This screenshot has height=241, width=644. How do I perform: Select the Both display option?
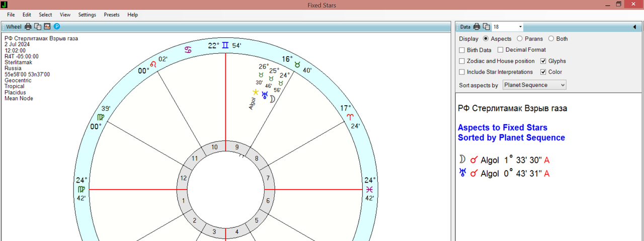pyautogui.click(x=551, y=39)
